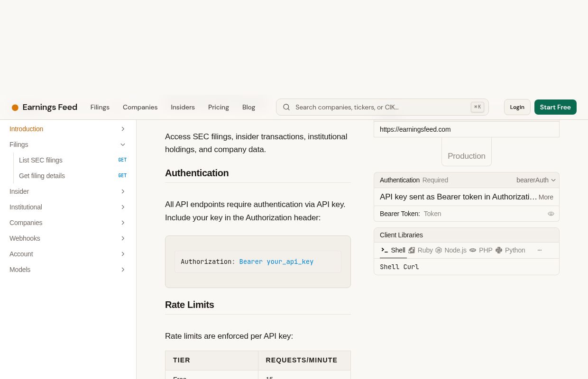This screenshot has width=588, height=379.
Task: Select the Shell client library tab
Action: pyautogui.click(x=393, y=250)
